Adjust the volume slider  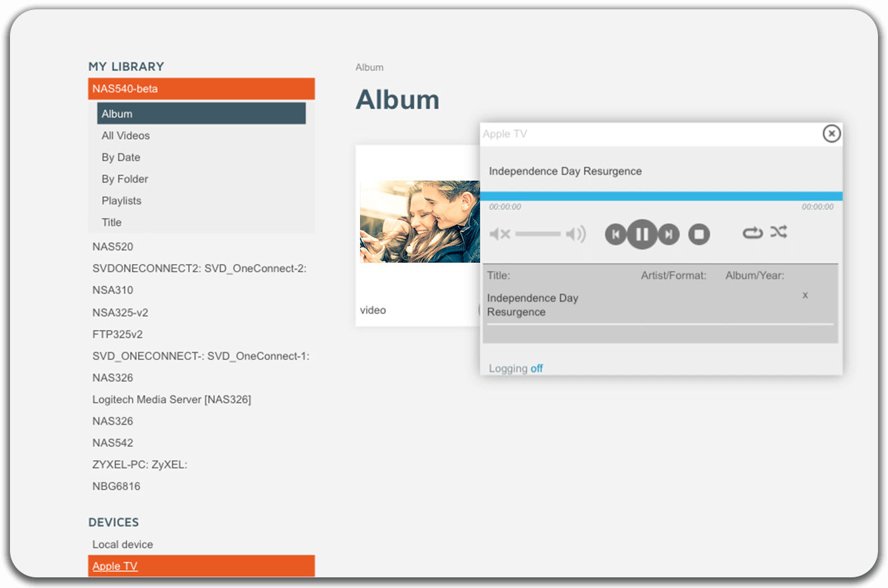tap(538, 234)
